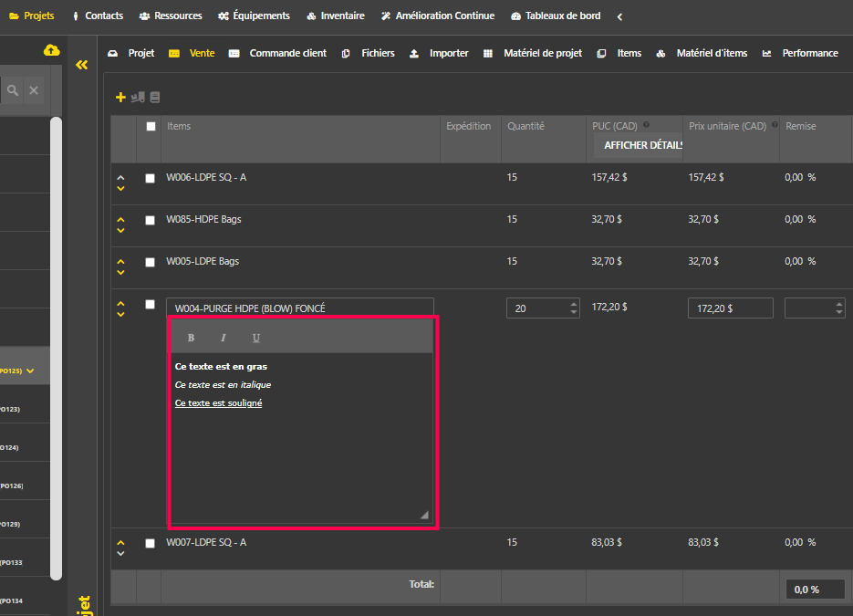Image resolution: width=853 pixels, height=616 pixels.
Task: Move W085-HDPE Bags row down
Action: point(120,230)
